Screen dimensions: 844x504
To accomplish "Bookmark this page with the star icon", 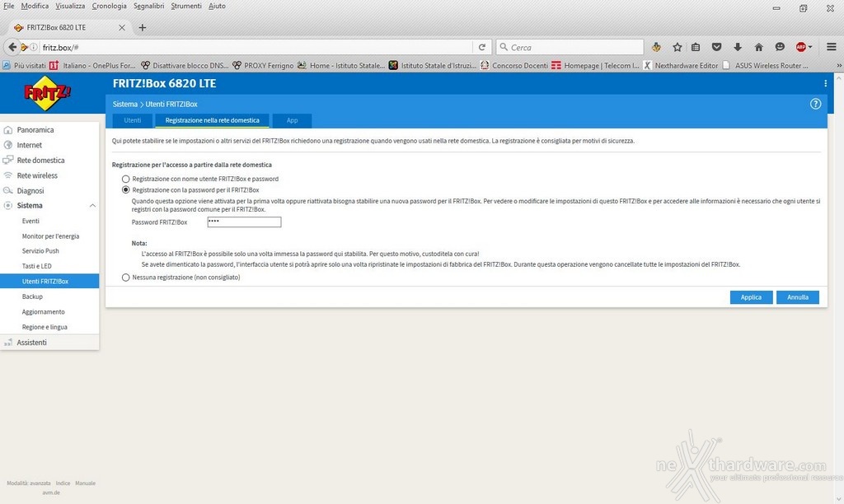I will [678, 47].
